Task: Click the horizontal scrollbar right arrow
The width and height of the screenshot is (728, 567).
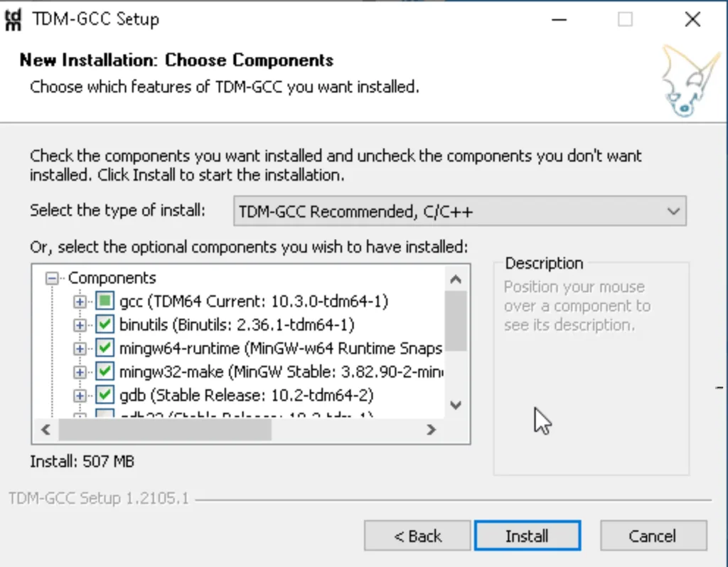Action: [431, 430]
